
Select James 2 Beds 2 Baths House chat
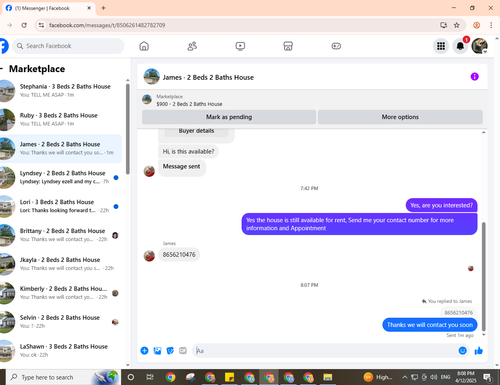(61, 148)
